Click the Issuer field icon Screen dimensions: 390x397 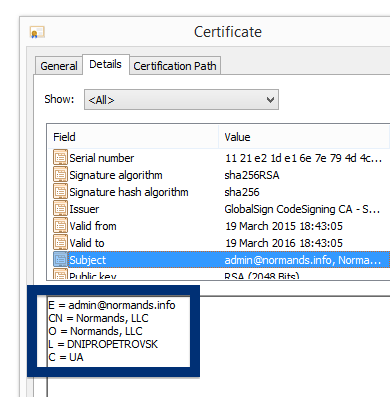tap(60, 209)
